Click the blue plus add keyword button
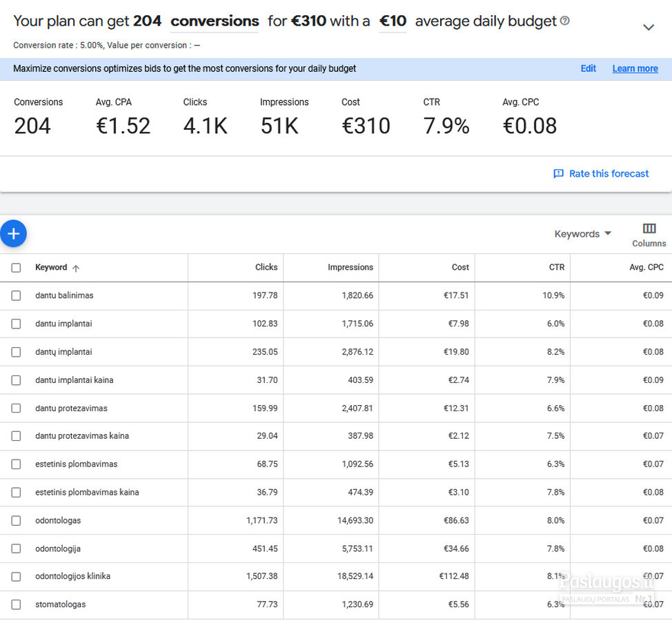The width and height of the screenshot is (672, 621). 13,234
